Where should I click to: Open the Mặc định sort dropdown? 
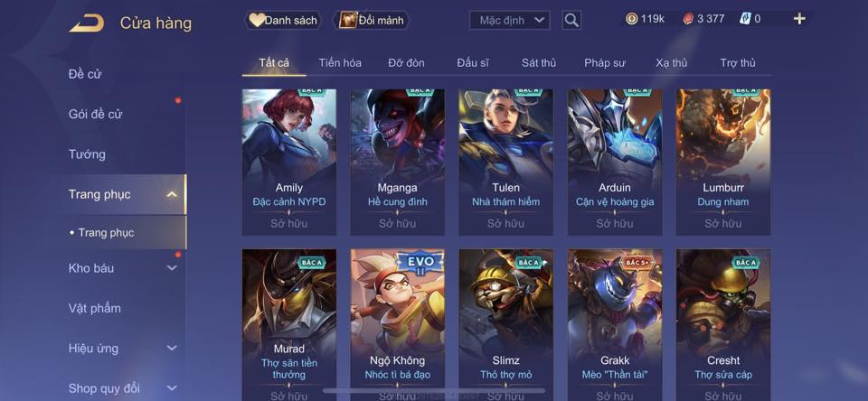pyautogui.click(x=509, y=21)
